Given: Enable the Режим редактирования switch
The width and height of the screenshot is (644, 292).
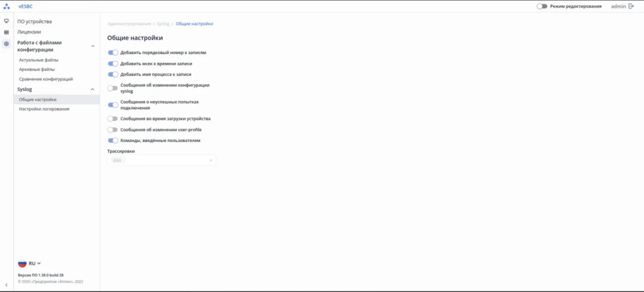Looking at the screenshot, I should coord(541,6).
